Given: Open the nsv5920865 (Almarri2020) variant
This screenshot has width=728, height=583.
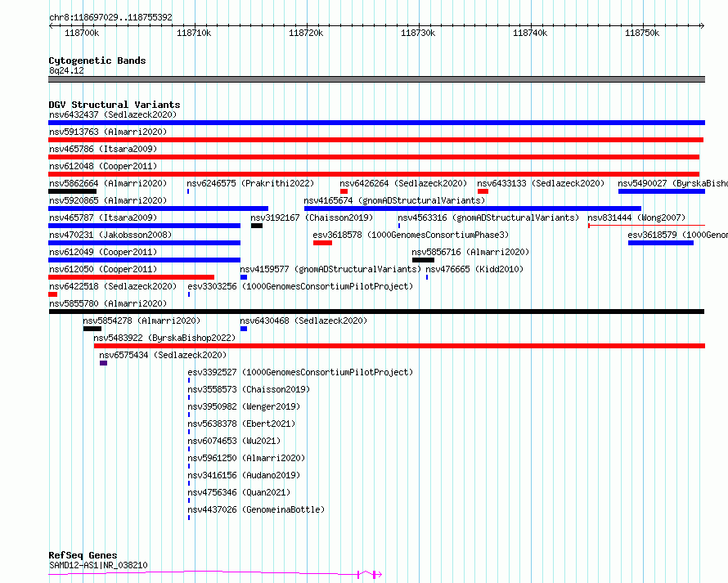Looking at the screenshot, I should coord(108,200).
